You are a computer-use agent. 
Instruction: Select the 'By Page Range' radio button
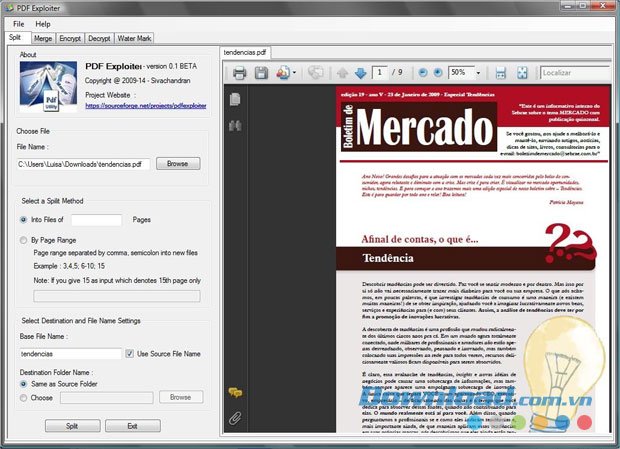pos(24,240)
